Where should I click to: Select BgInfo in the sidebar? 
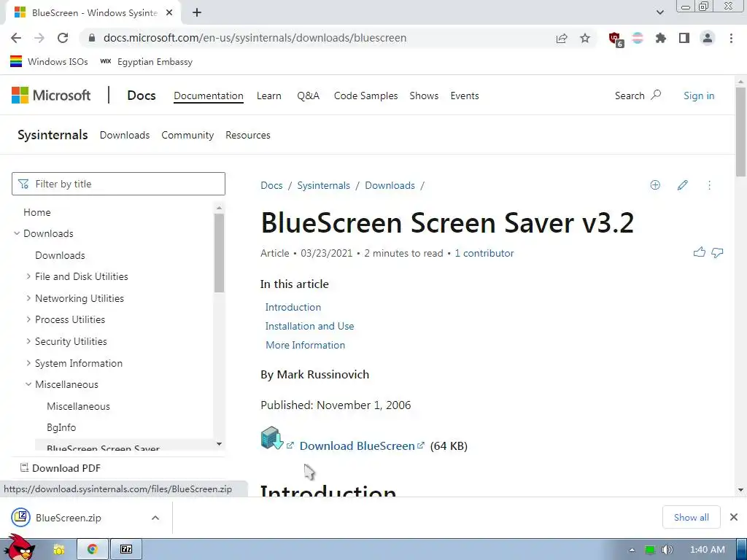point(61,427)
